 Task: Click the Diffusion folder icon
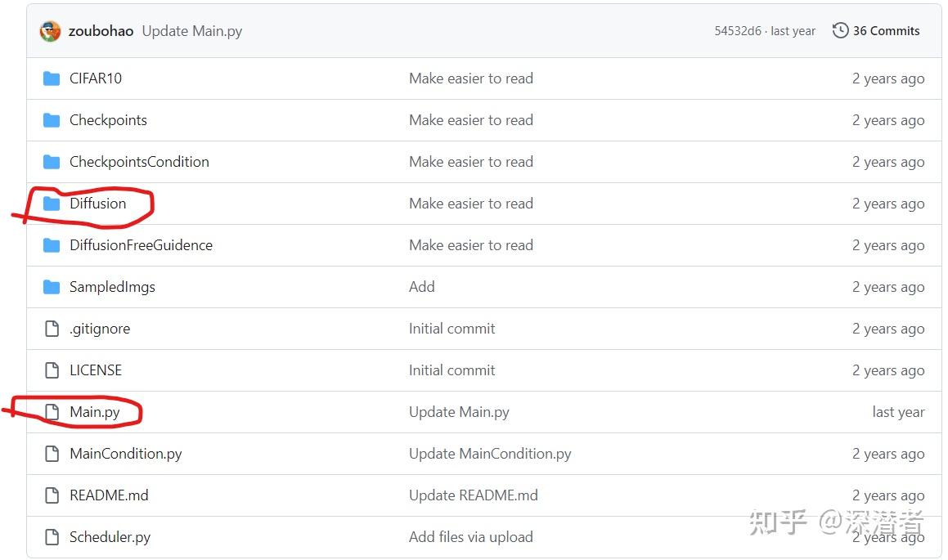(52, 204)
